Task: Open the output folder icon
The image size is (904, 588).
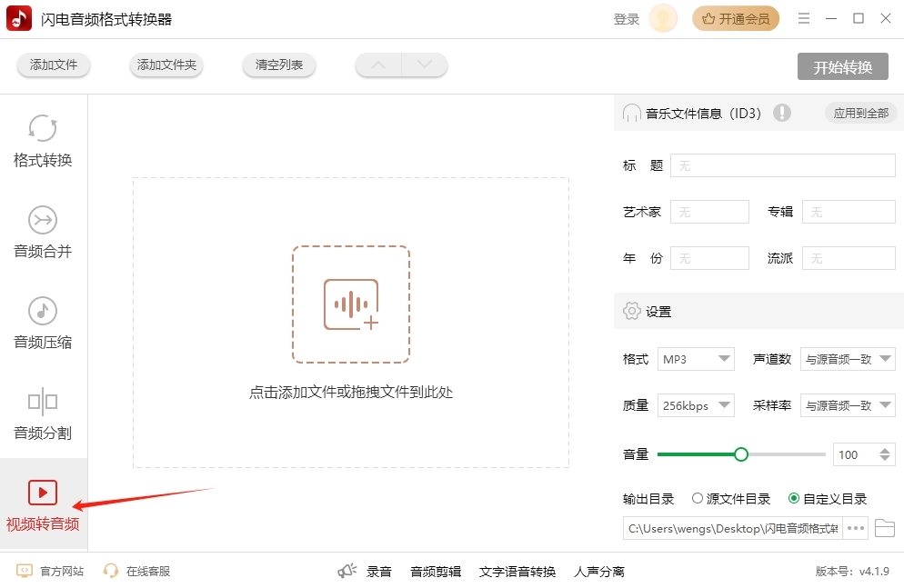Action: click(x=884, y=528)
